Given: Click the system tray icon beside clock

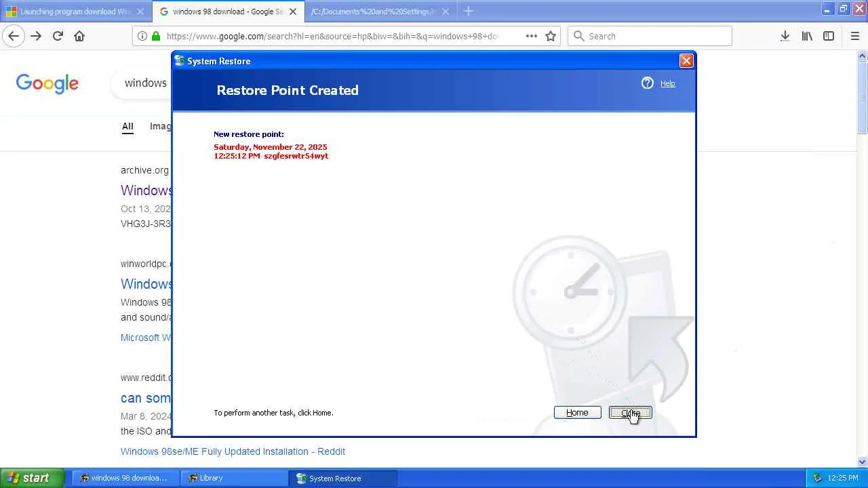Looking at the screenshot, I should [818, 479].
